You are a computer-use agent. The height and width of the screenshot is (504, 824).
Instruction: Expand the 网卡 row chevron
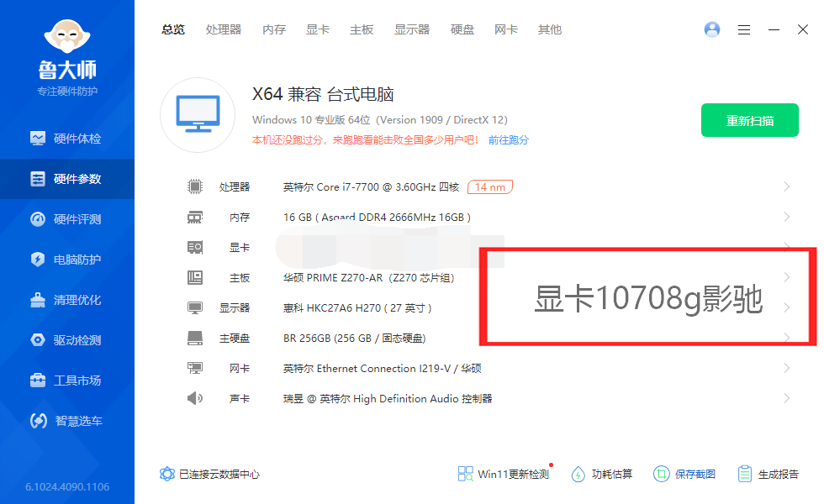[x=787, y=368]
